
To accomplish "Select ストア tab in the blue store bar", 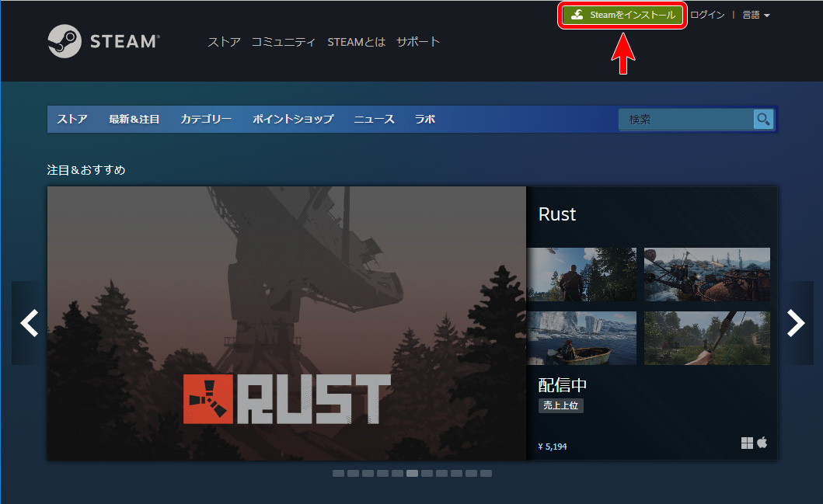I will pos(72,119).
